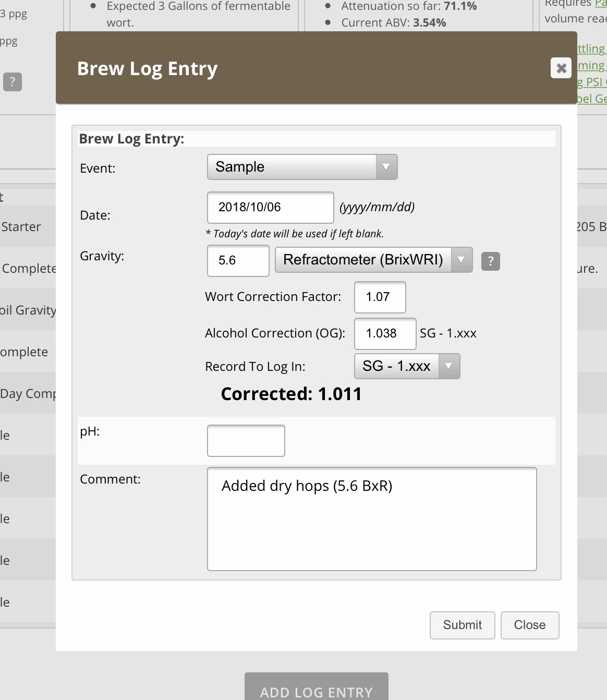Click the gray help icon behind dialog

point(13,82)
